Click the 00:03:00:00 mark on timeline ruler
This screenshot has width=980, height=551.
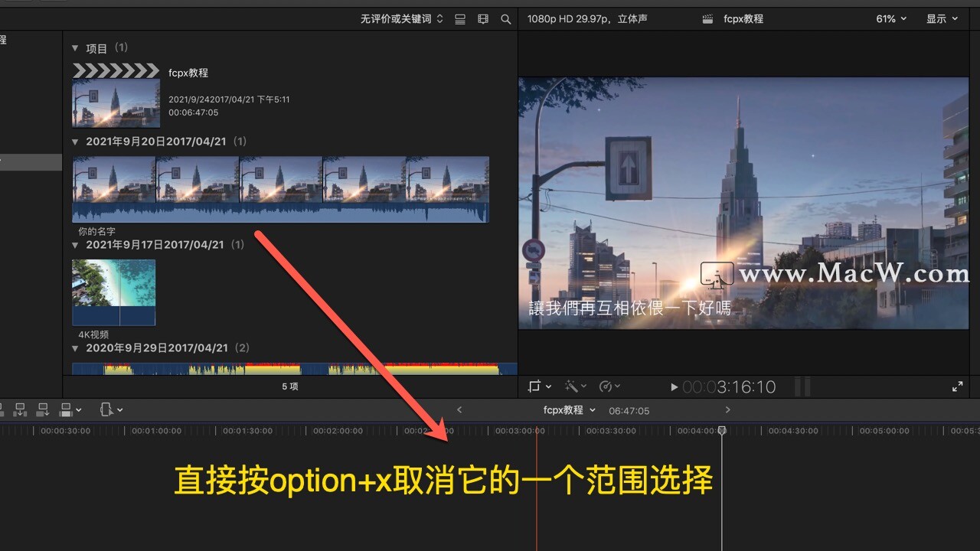click(520, 431)
